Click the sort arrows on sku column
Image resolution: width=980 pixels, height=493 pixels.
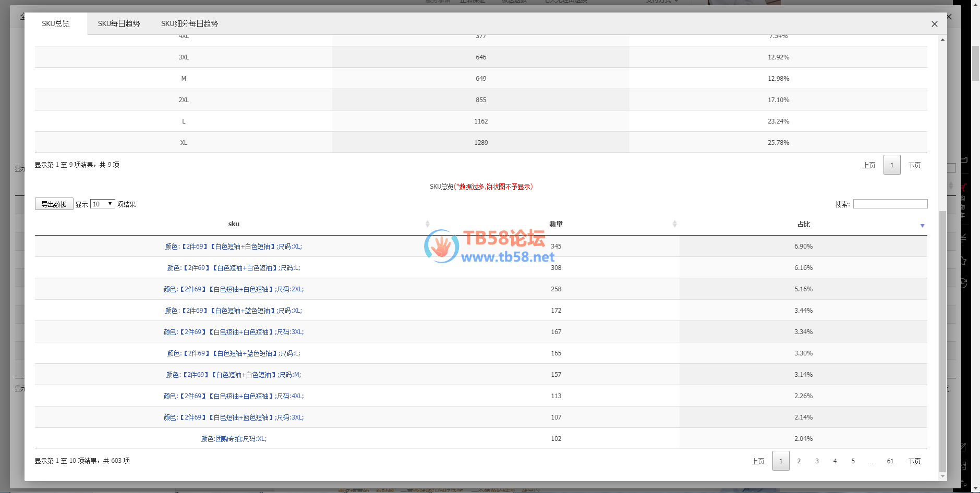click(427, 224)
